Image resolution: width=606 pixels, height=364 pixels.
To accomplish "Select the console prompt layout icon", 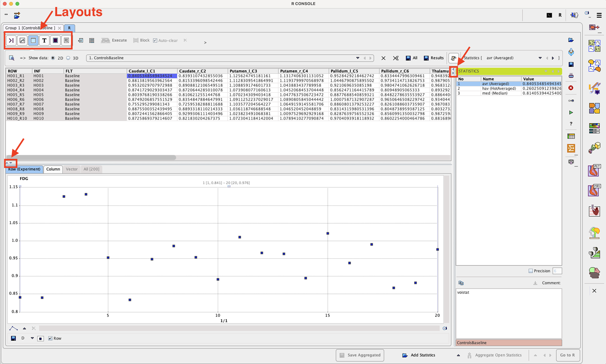I will click(11, 40).
